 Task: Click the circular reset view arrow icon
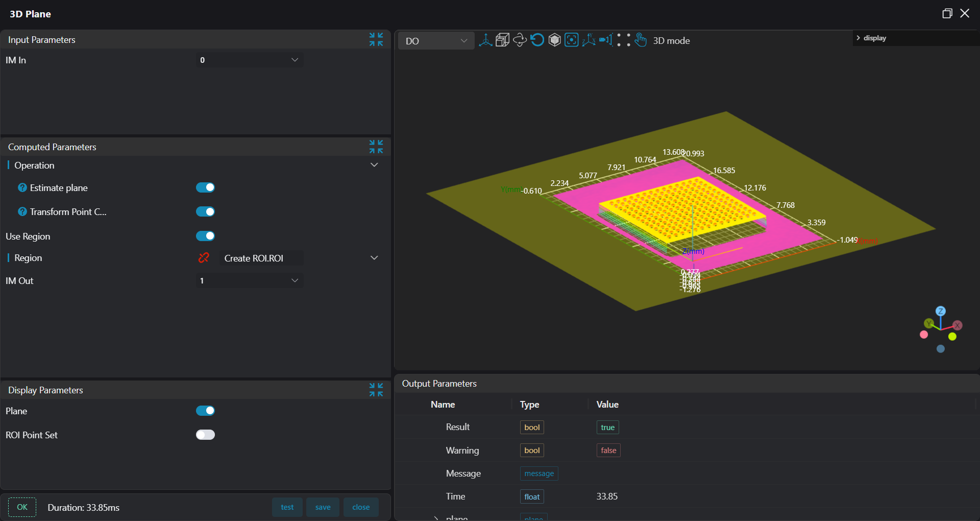point(537,40)
